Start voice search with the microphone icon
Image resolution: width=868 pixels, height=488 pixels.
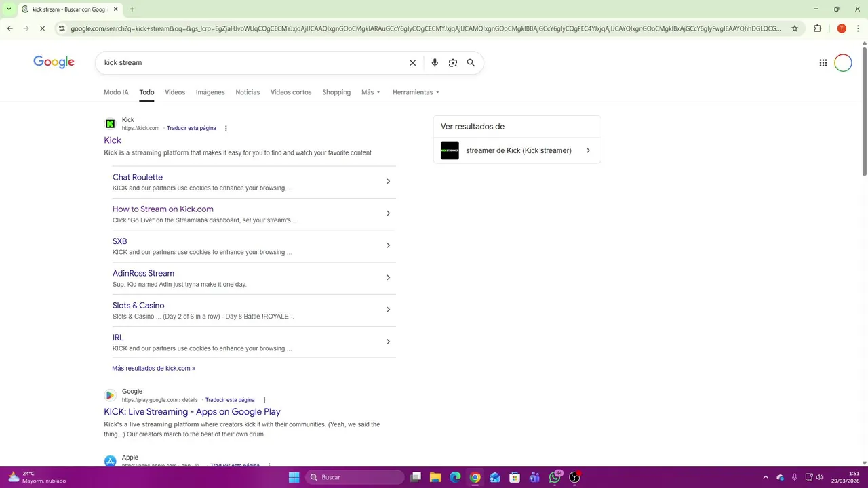pos(435,62)
